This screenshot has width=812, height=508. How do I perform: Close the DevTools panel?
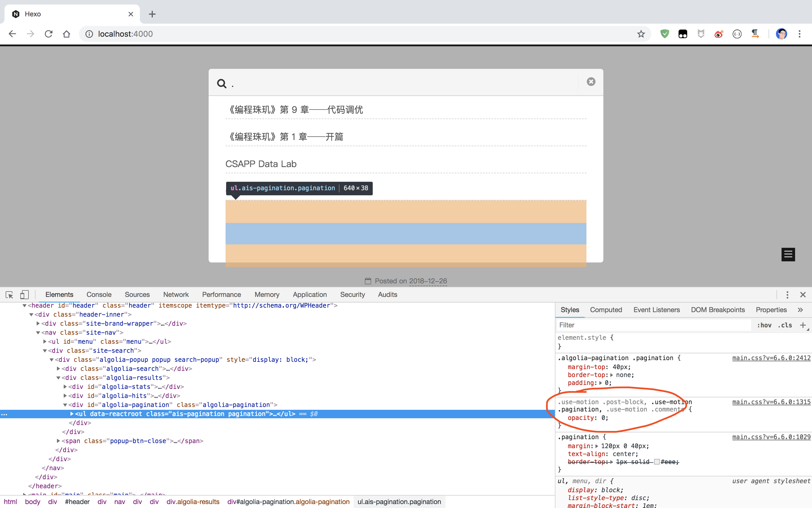point(803,295)
